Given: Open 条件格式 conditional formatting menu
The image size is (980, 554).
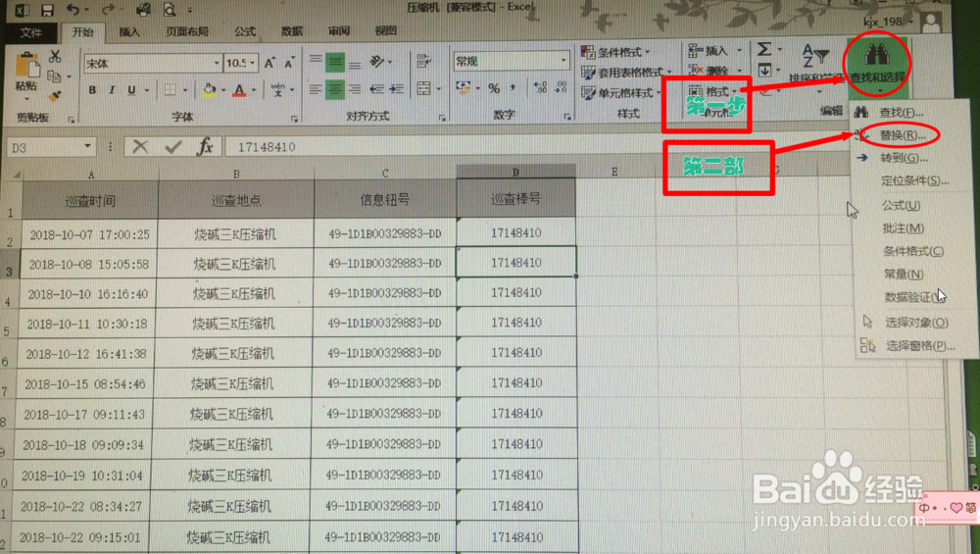Looking at the screenshot, I should coord(615,52).
